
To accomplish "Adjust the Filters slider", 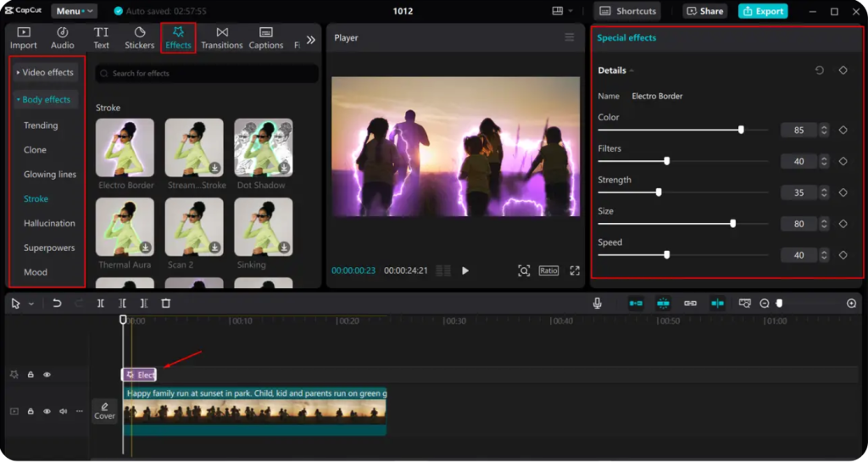I will coord(666,161).
